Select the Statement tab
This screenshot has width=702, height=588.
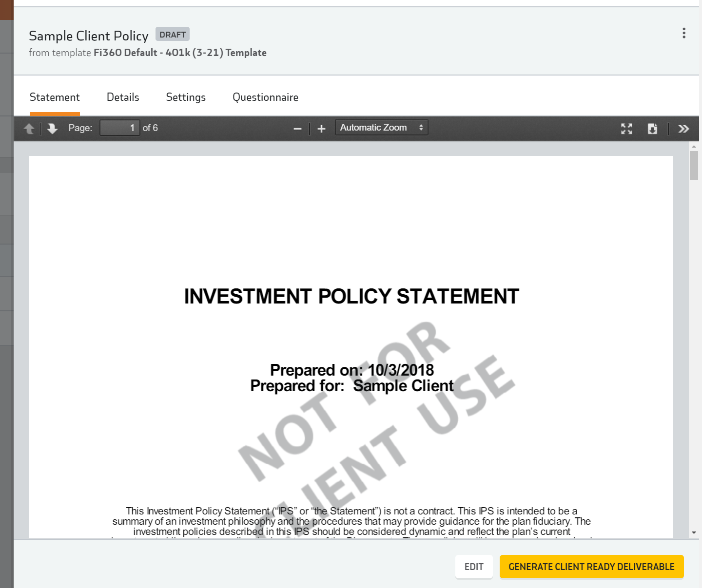pos(55,97)
